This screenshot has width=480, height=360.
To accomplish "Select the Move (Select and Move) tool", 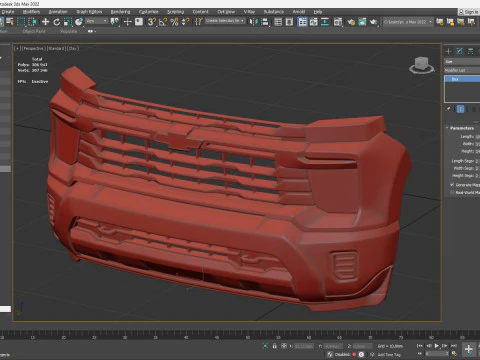I will (45, 22).
